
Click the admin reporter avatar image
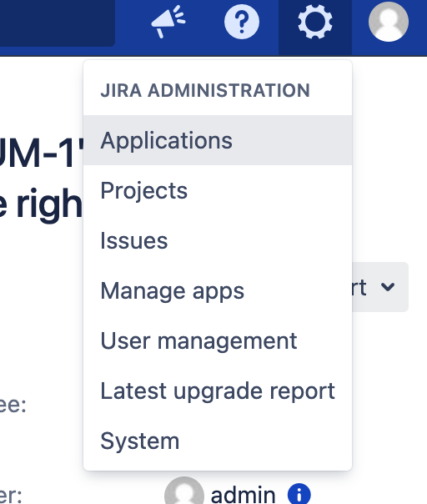(183, 491)
